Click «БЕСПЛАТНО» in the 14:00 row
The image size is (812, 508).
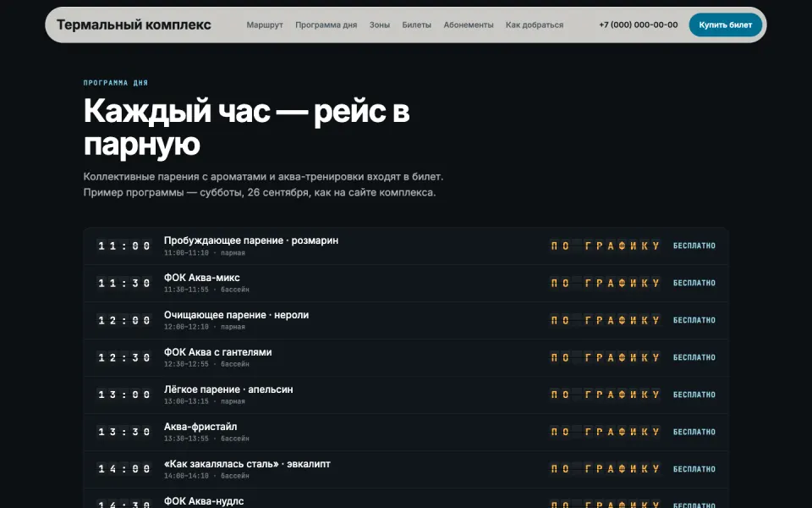pyautogui.click(x=694, y=469)
